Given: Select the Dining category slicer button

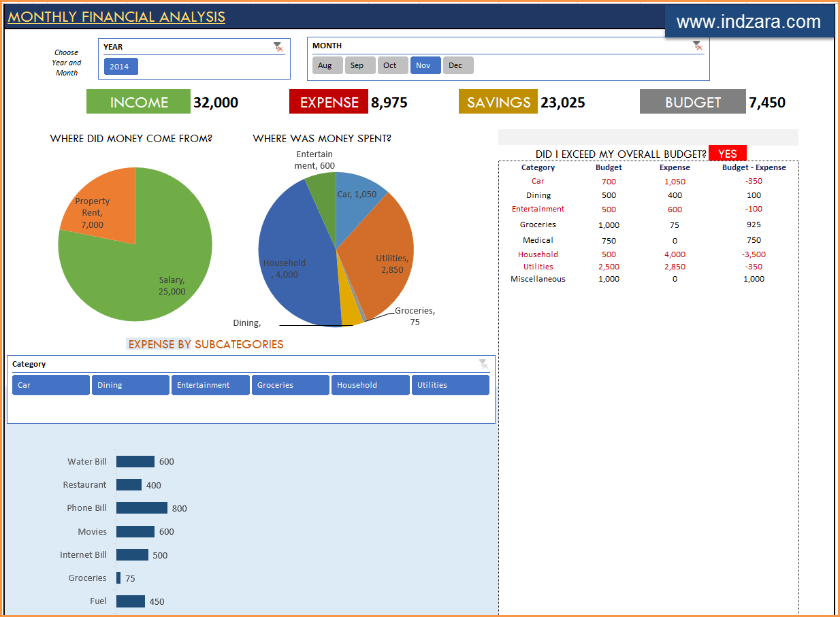Looking at the screenshot, I should 130,384.
